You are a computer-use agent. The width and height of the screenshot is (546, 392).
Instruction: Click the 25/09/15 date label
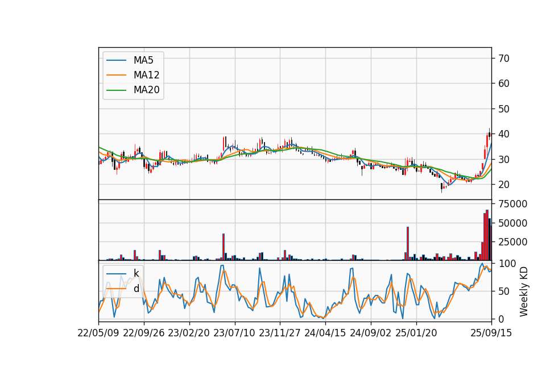[491, 333]
